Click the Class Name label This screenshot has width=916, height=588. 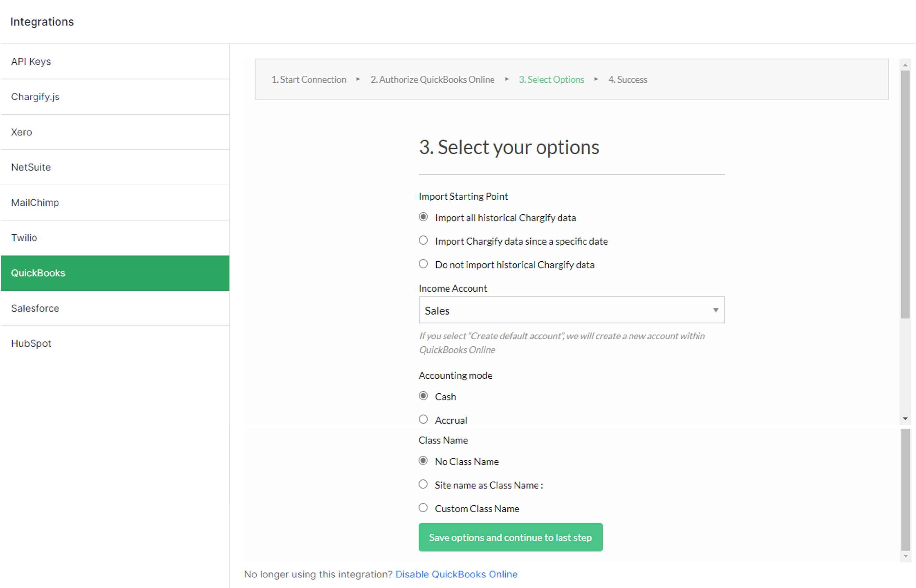pos(443,440)
